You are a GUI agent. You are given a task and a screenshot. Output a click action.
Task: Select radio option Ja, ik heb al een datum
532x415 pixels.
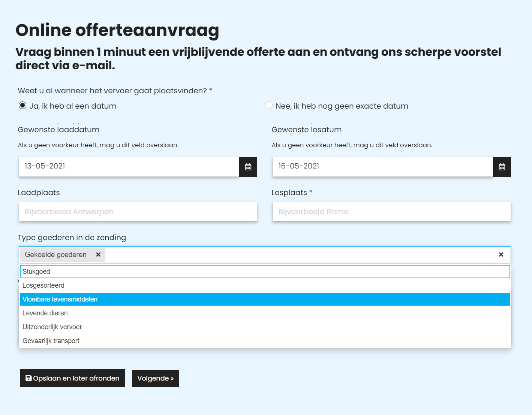click(23, 106)
